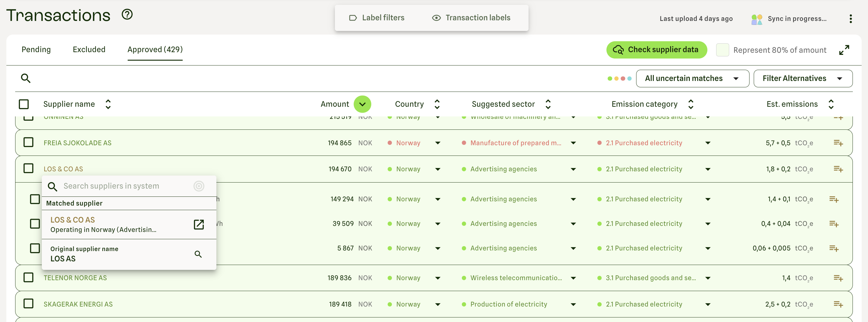
Task: Open sector dropdown for TELENOR NORGE AS
Action: [573, 278]
